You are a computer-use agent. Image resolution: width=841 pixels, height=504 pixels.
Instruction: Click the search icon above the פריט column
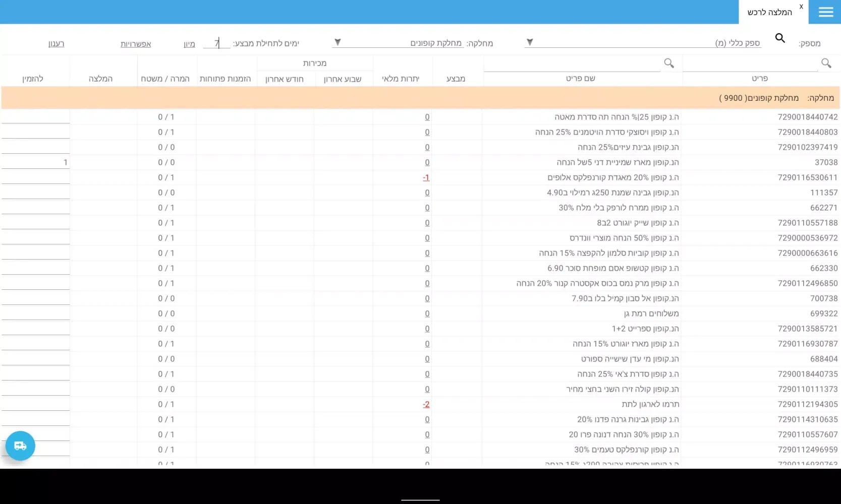point(826,63)
